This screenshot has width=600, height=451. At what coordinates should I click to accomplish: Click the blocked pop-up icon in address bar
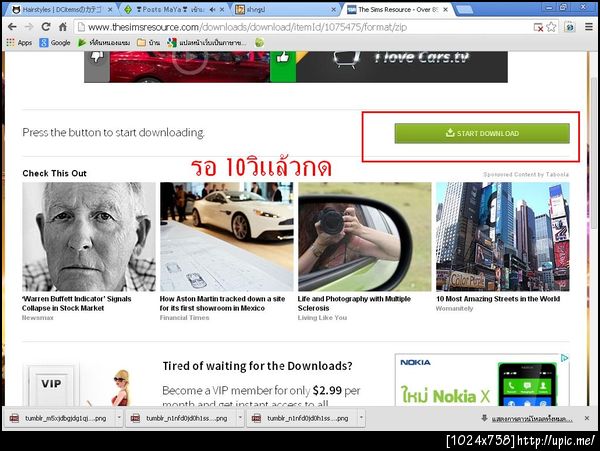pos(538,27)
